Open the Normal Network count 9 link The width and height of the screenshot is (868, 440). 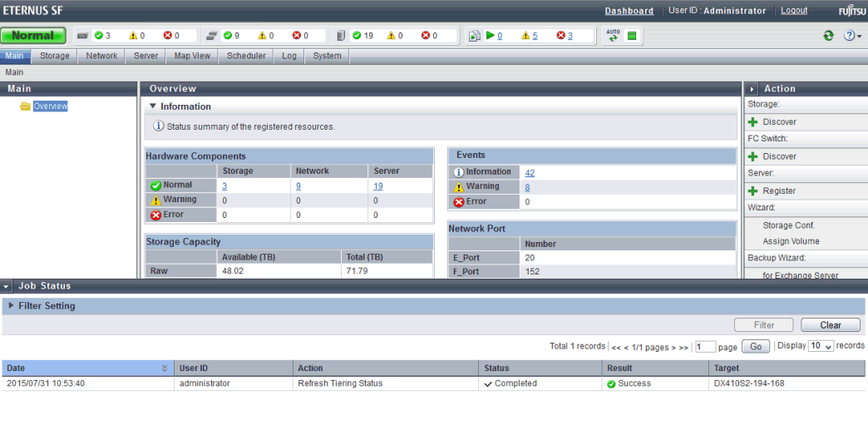point(298,186)
